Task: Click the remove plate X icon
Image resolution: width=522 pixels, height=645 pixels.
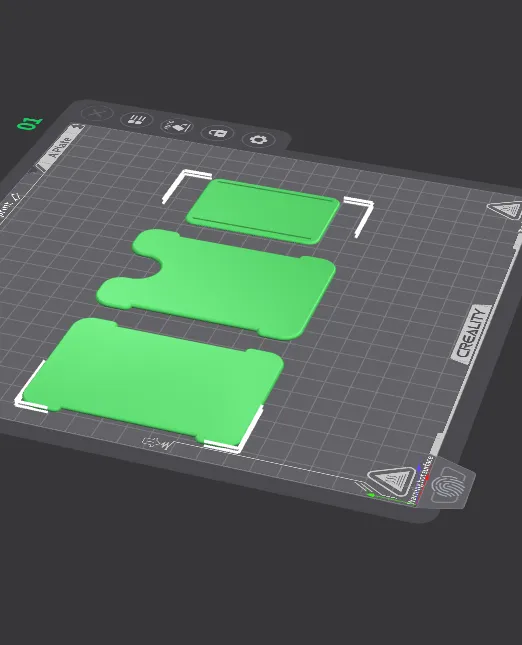Action: click(97, 113)
